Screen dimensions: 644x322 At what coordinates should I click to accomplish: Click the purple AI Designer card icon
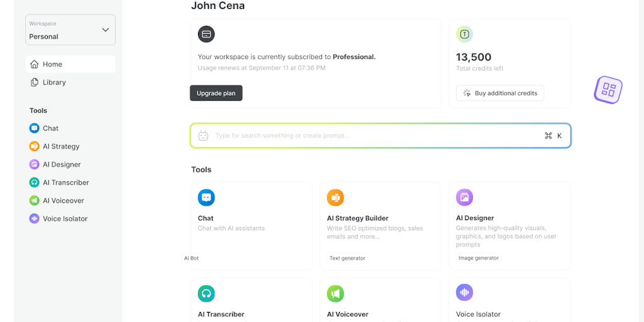pyautogui.click(x=465, y=197)
